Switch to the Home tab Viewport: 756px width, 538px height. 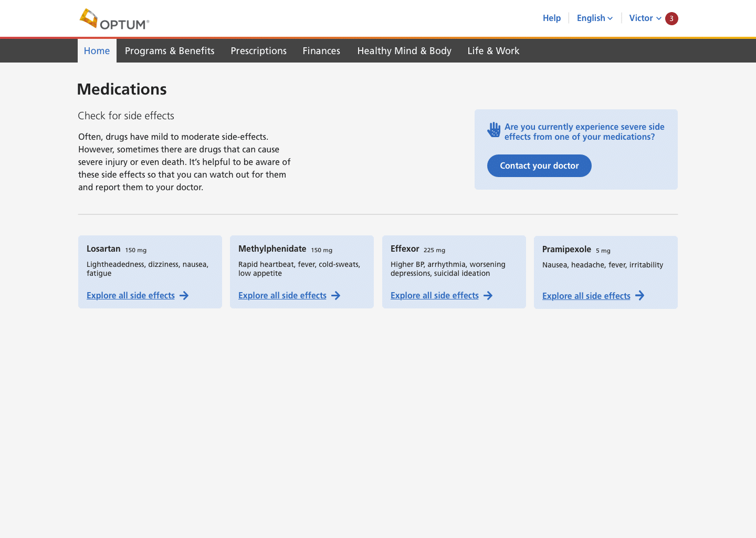(97, 51)
